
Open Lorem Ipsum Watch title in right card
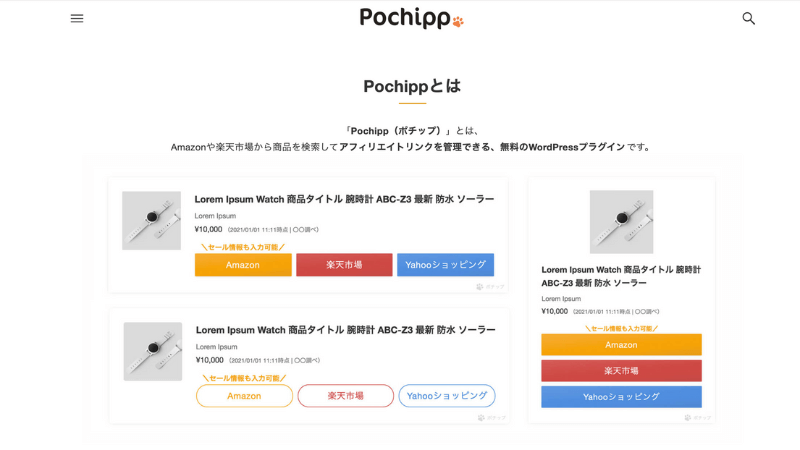click(x=621, y=276)
